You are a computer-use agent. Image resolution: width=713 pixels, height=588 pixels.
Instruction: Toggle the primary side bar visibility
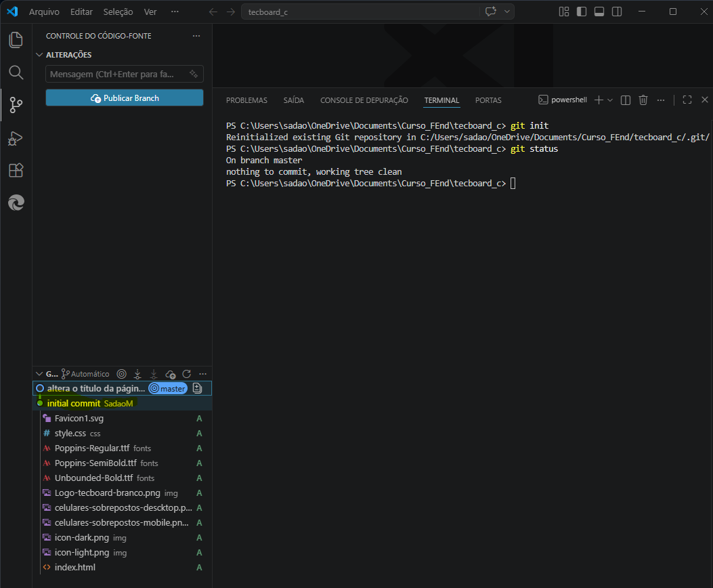click(581, 12)
